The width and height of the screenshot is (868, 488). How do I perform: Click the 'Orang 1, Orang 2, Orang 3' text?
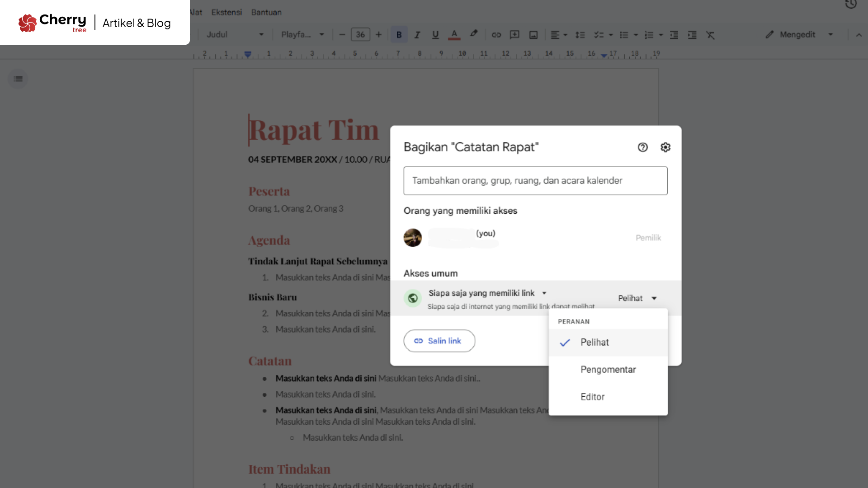click(296, 209)
